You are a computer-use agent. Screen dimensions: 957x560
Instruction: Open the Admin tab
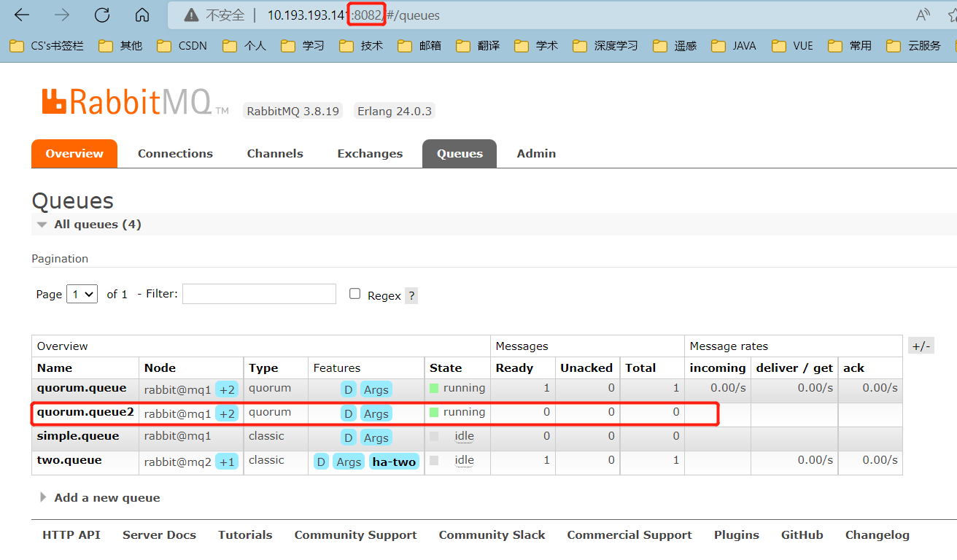[536, 153]
